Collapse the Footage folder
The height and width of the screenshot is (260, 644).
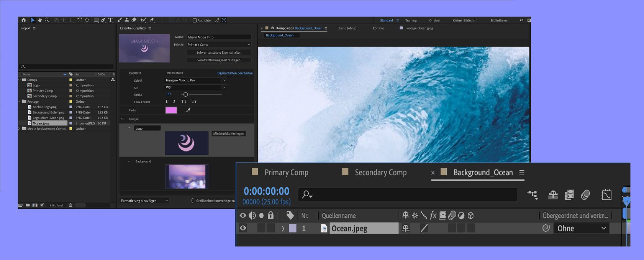(20, 102)
